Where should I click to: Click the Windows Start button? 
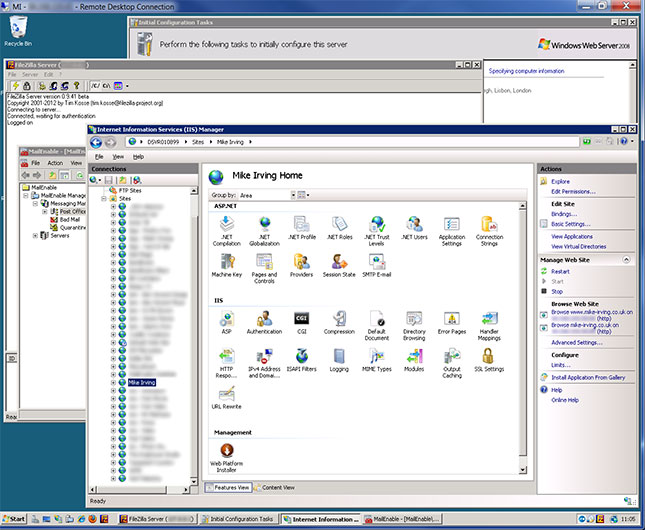(x=14, y=519)
